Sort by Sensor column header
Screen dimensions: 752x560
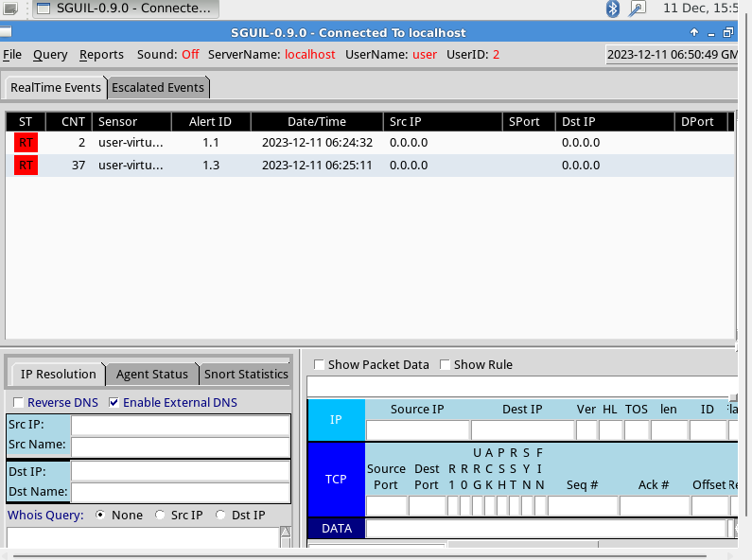[131, 122]
